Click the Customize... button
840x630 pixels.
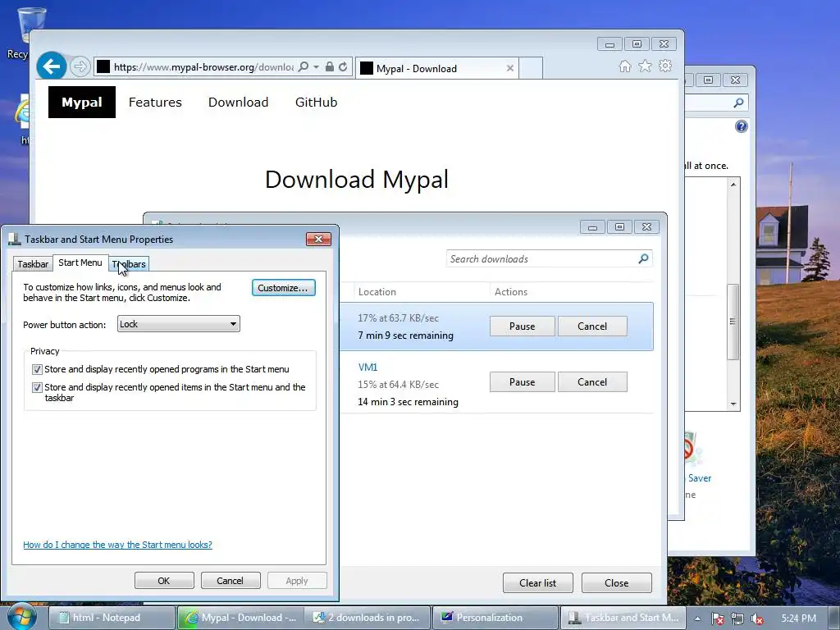283,288
